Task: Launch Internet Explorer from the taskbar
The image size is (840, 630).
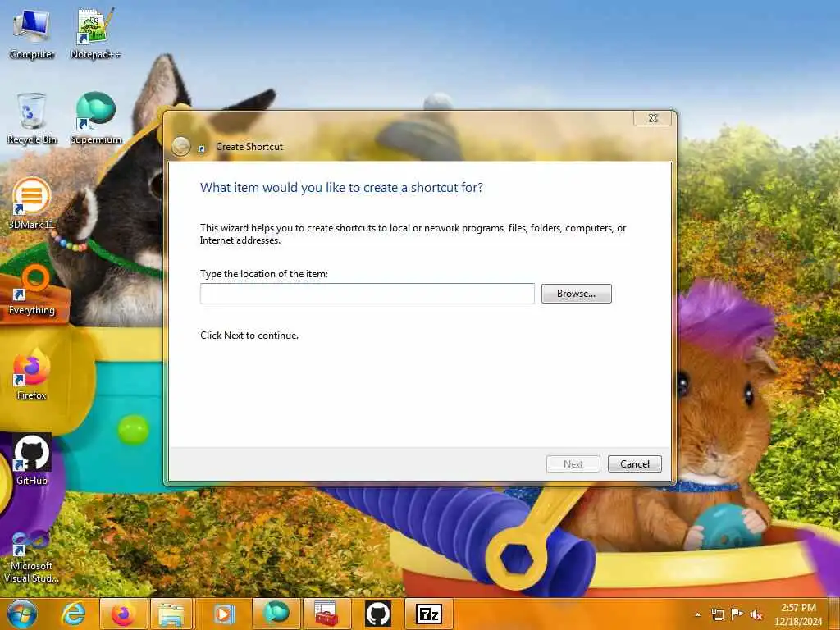Action: pos(73,614)
